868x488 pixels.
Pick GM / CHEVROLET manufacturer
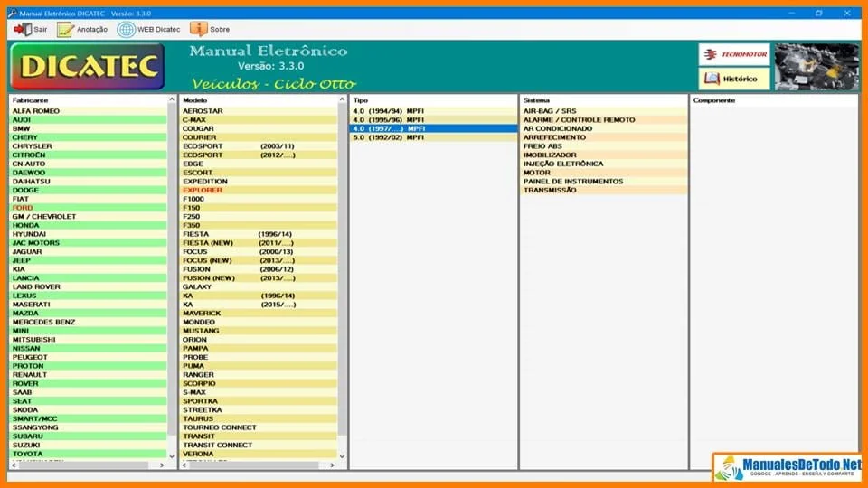point(89,217)
